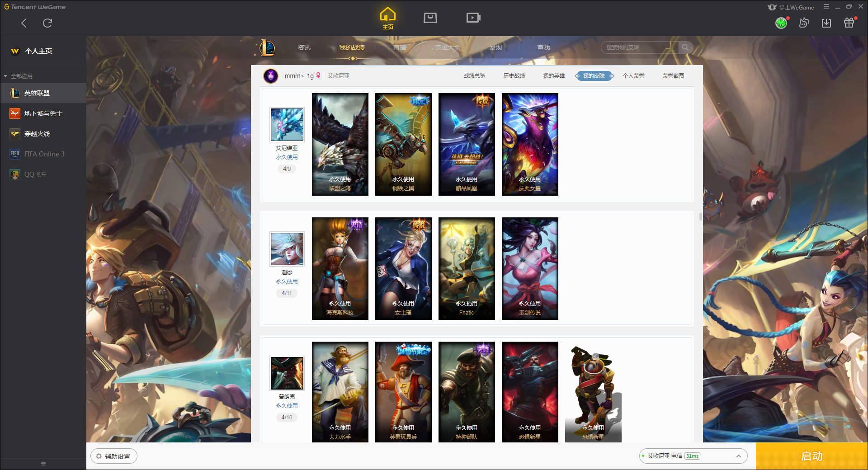
Task: Click the League of Legends logo icon
Action: click(267, 47)
